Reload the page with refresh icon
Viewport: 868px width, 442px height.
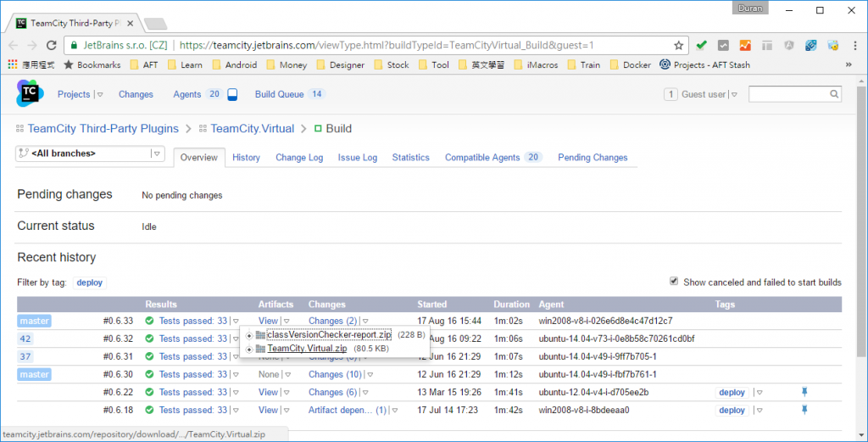pyautogui.click(x=52, y=46)
